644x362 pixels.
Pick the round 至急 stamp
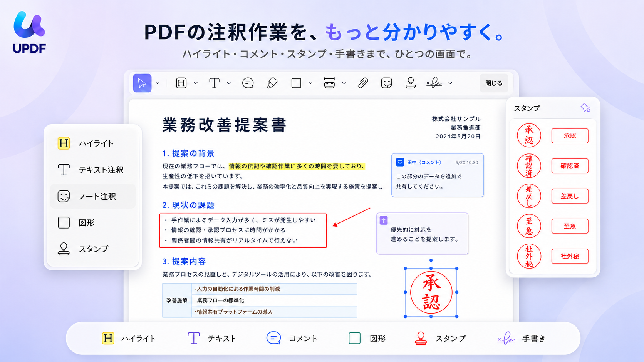point(529,226)
